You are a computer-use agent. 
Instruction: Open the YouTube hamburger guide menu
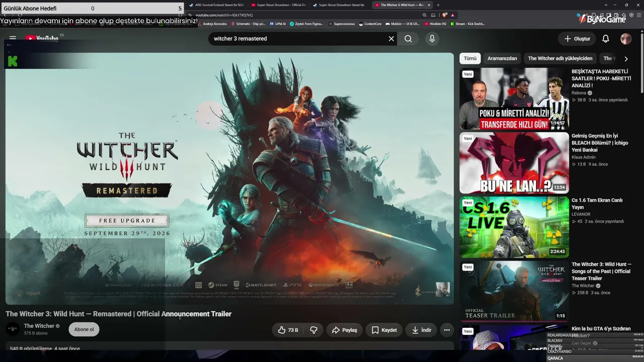13,38
